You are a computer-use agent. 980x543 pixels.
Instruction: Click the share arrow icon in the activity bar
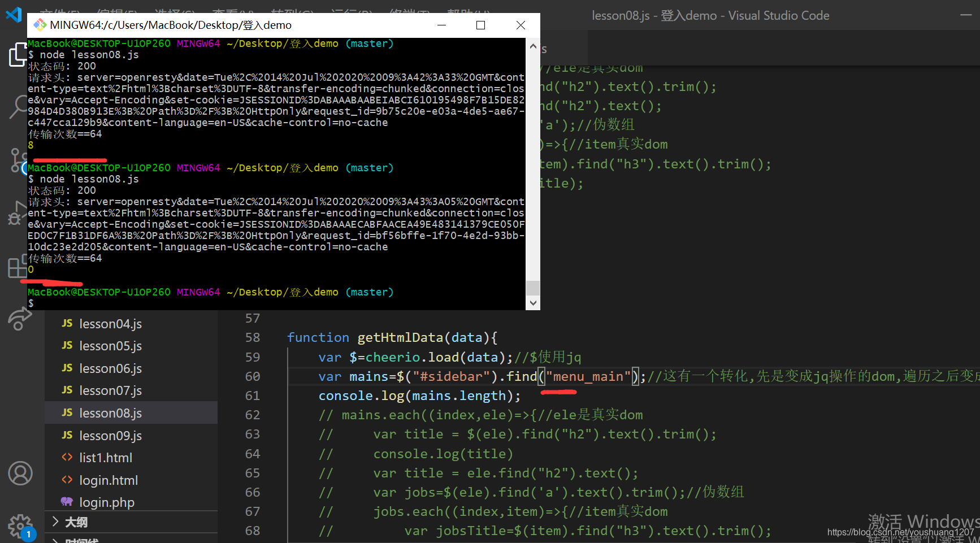19,319
